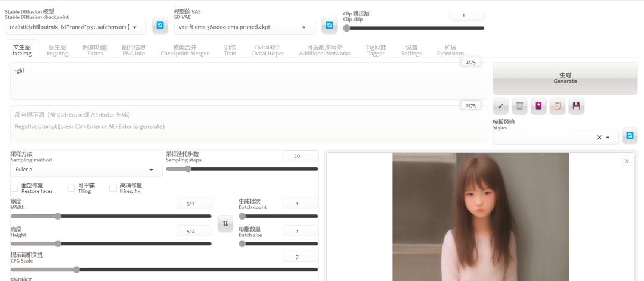
Task: Open the SD VAE dropdown
Action: point(245,27)
